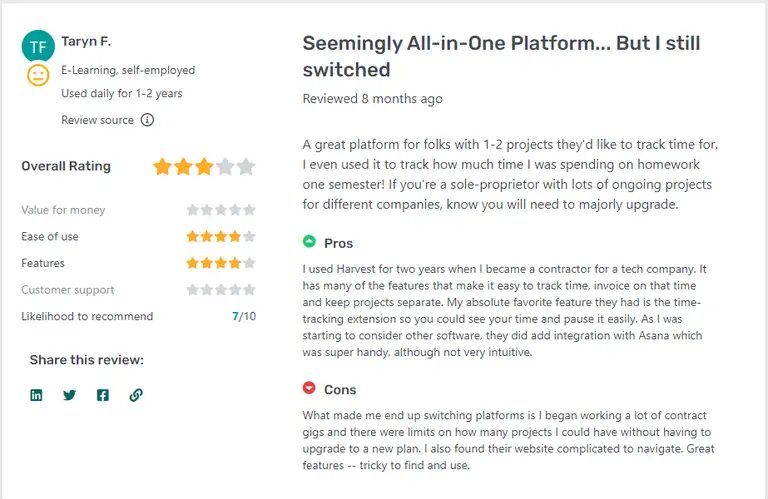
Task: Click the neutral face sentiment icon
Action: [x=38, y=75]
